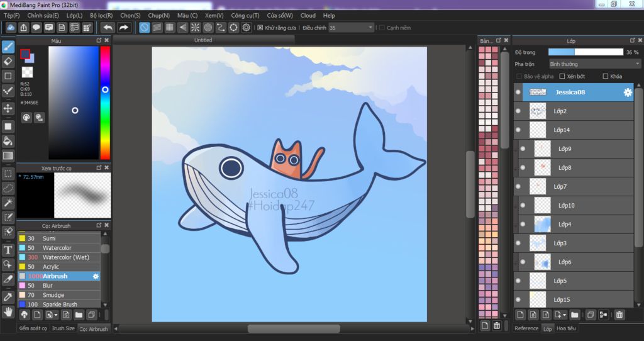The image size is (644, 341).
Task: Switch to the Reference tab
Action: (526, 328)
